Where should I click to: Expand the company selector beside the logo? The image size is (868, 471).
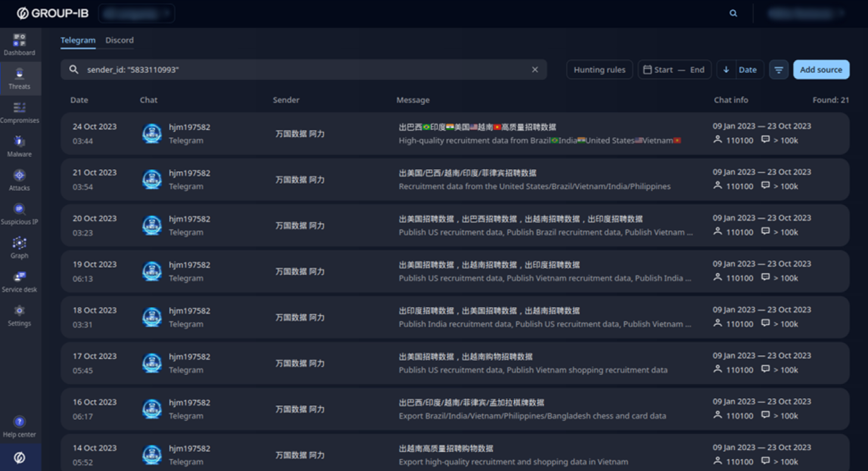click(136, 13)
